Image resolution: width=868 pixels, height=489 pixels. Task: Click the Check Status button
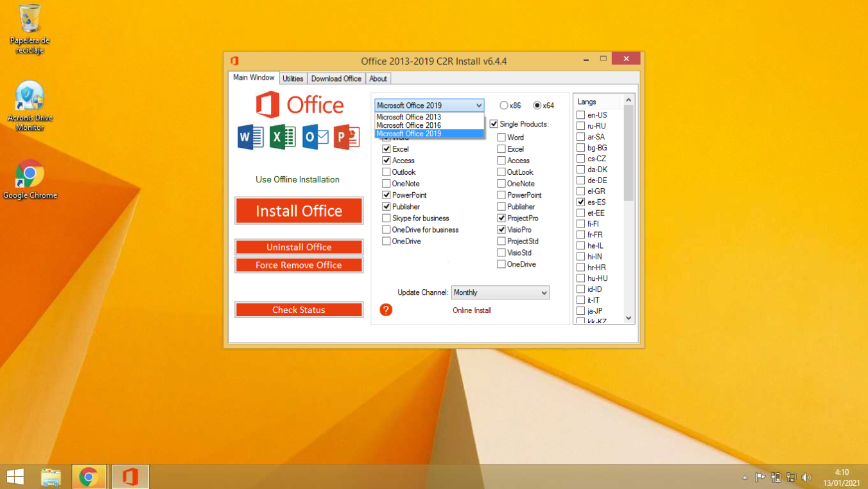tap(299, 310)
